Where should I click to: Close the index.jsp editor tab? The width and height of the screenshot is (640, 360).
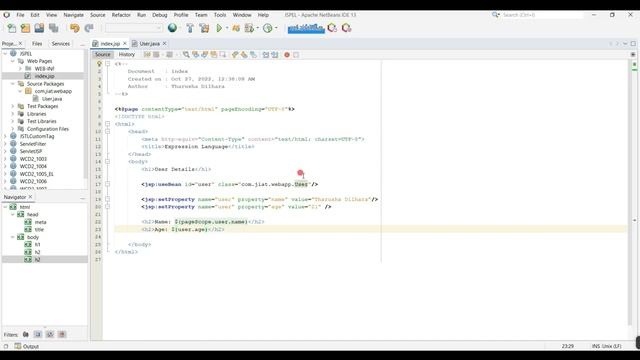[125, 43]
